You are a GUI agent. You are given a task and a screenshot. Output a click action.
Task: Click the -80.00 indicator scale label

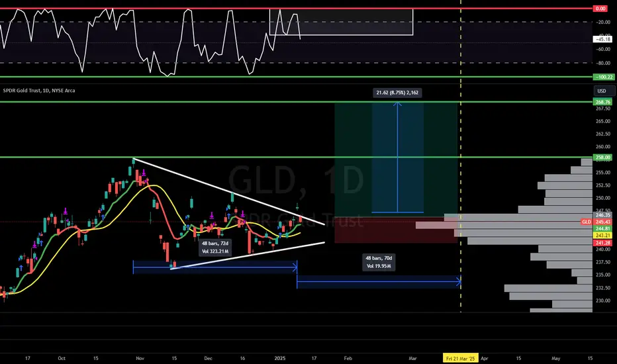click(603, 63)
